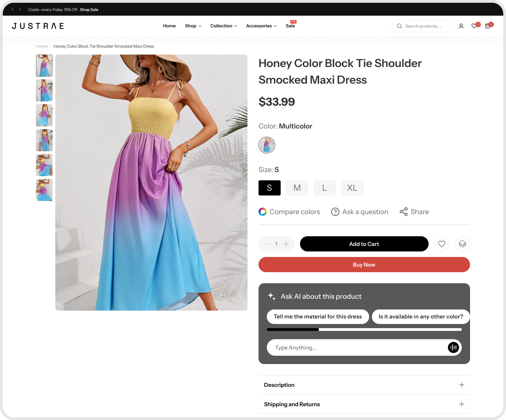Viewport: 506px width, 420px height.
Task: Expand the Collection dropdown
Action: click(223, 26)
